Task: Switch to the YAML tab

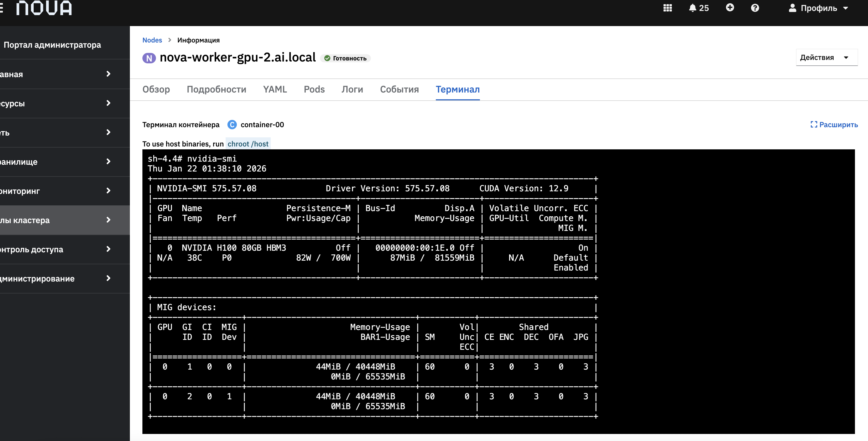Action: pyautogui.click(x=275, y=89)
